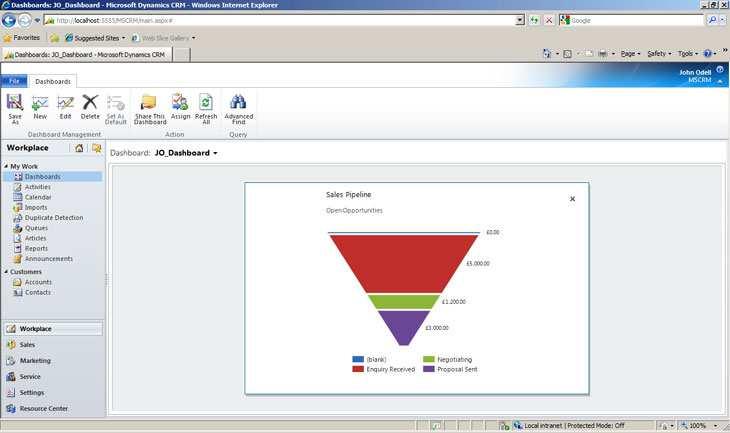Click the browser Stop icon

[x=549, y=20]
